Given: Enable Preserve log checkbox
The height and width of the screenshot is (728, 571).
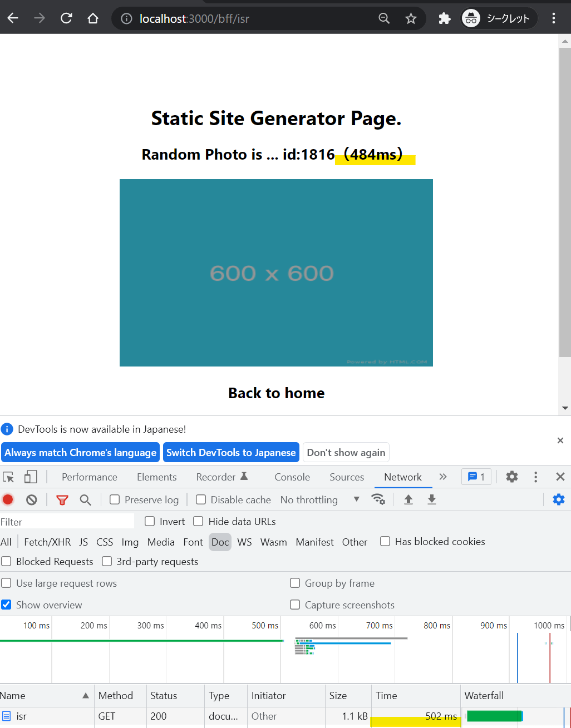Looking at the screenshot, I should tap(115, 499).
